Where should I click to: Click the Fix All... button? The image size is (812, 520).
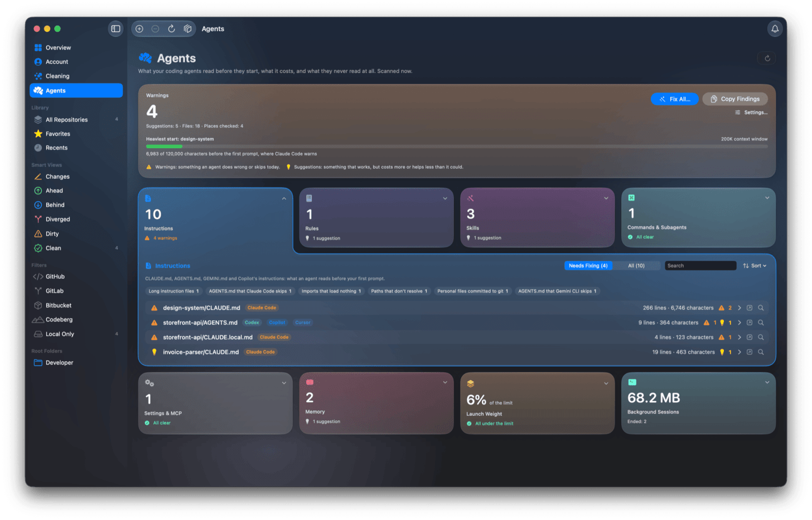675,99
